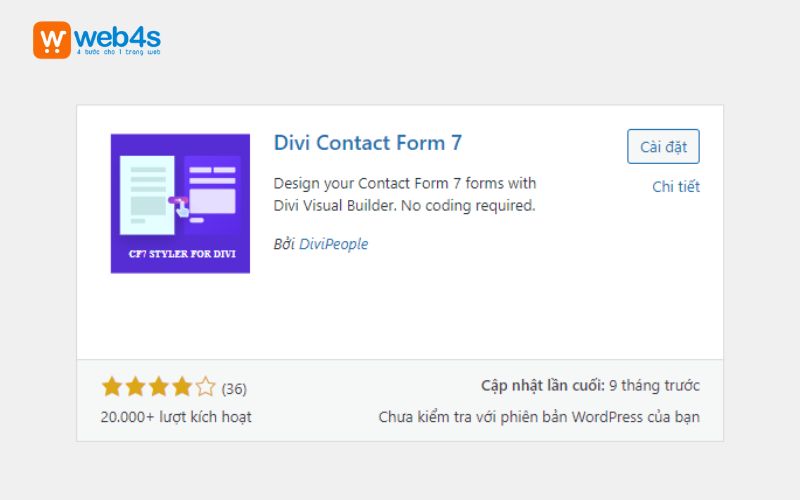800x500 pixels.
Task: Visit the DiviPeople author link
Action: pyautogui.click(x=333, y=244)
